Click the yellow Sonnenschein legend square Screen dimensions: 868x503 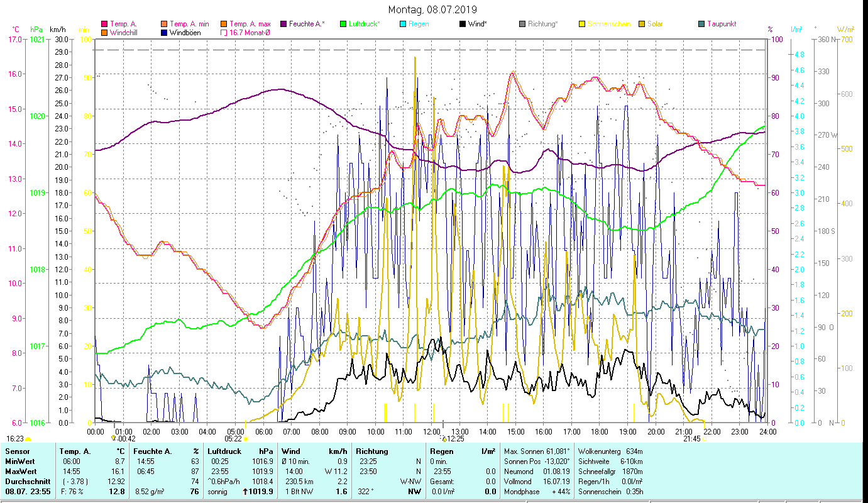(x=581, y=24)
